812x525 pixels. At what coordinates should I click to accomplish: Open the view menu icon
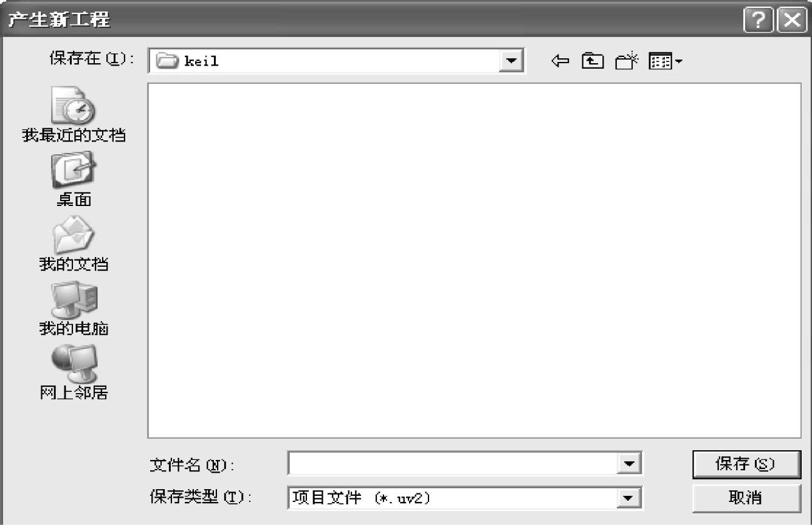pyautogui.click(x=666, y=61)
